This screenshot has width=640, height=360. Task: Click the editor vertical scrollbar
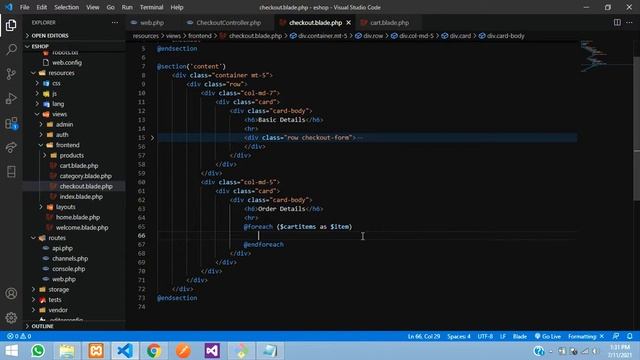pyautogui.click(x=636, y=129)
